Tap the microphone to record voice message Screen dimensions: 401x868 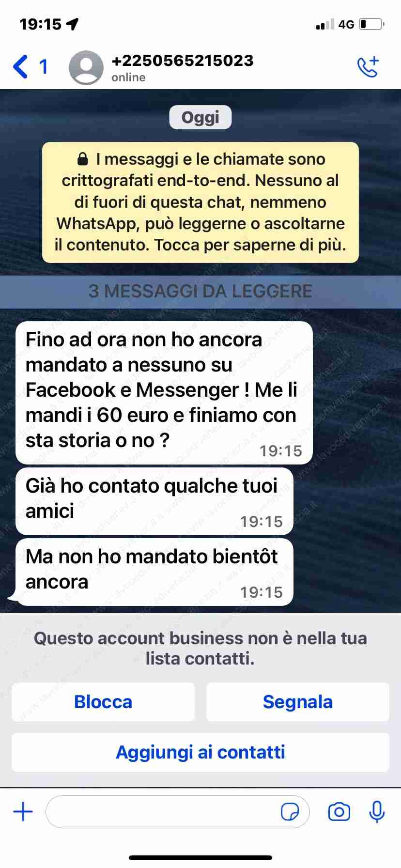pos(377,811)
